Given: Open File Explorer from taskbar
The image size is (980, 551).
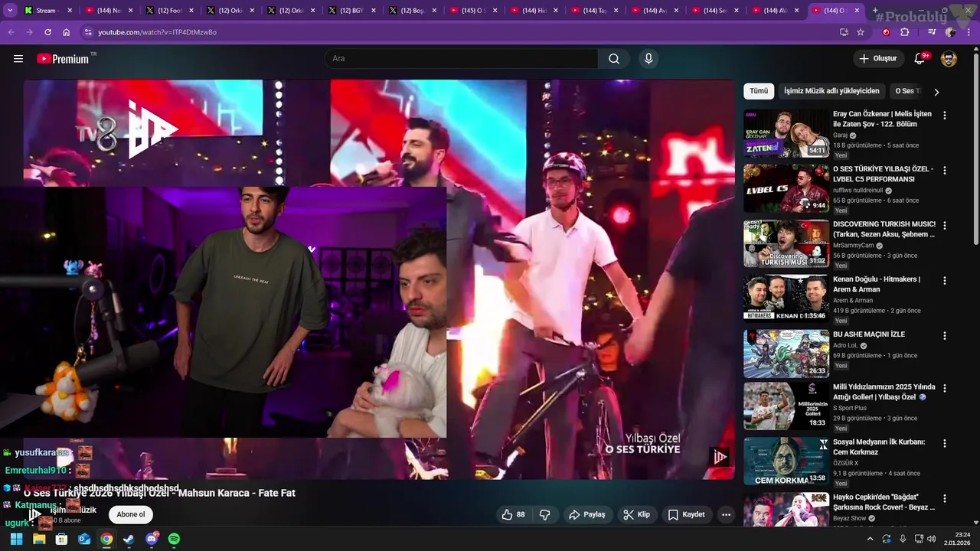Looking at the screenshot, I should click(x=39, y=539).
